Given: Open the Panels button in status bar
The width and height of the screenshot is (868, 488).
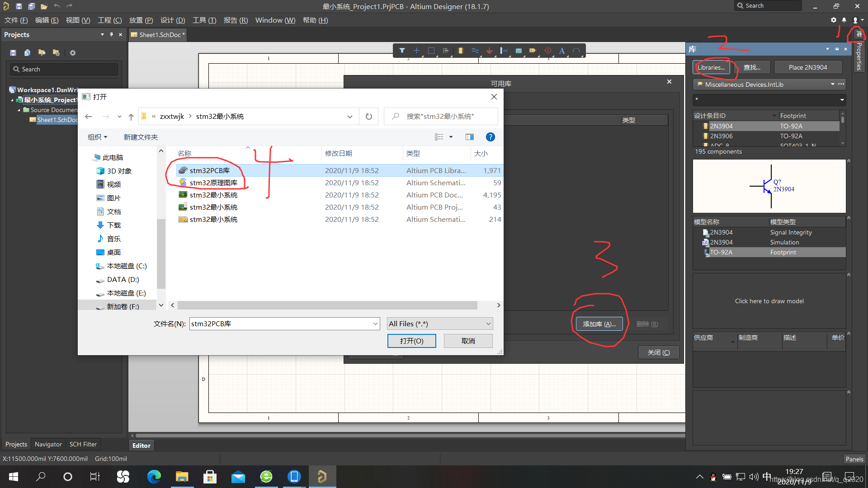Looking at the screenshot, I should point(854,459).
